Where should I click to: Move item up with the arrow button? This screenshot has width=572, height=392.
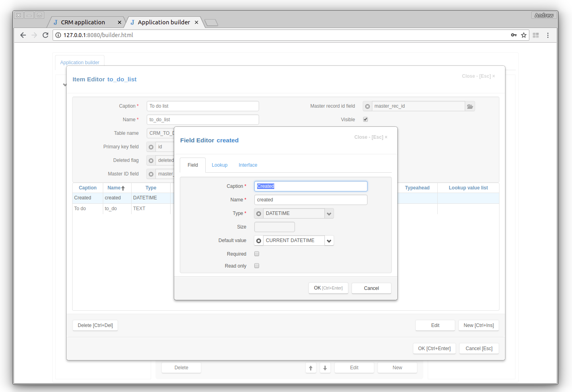tap(311, 368)
